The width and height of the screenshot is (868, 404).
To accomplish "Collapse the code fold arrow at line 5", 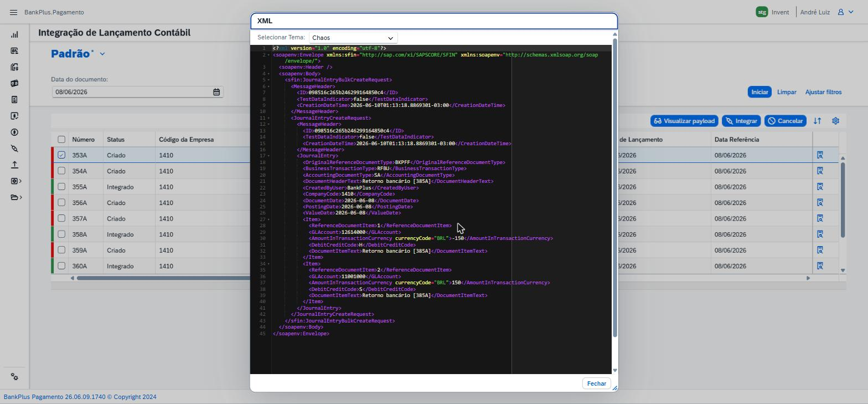I will 269,80.
